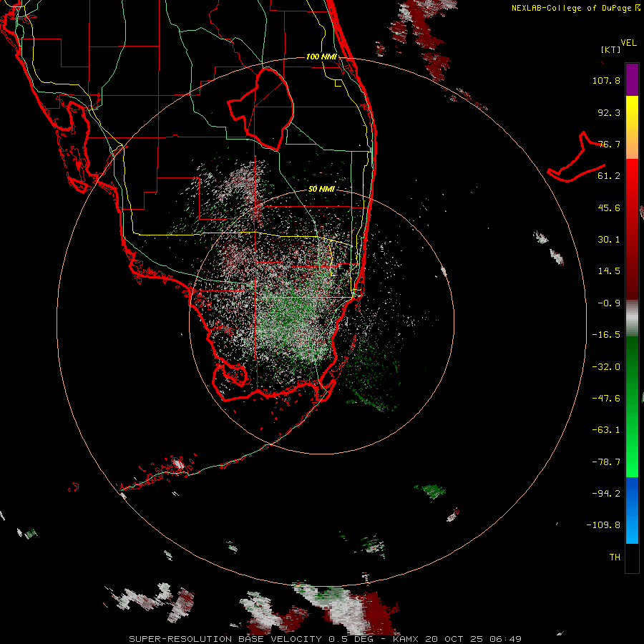Click the -0.9 velocity scale value
This screenshot has height=644, width=644.
click(x=609, y=303)
